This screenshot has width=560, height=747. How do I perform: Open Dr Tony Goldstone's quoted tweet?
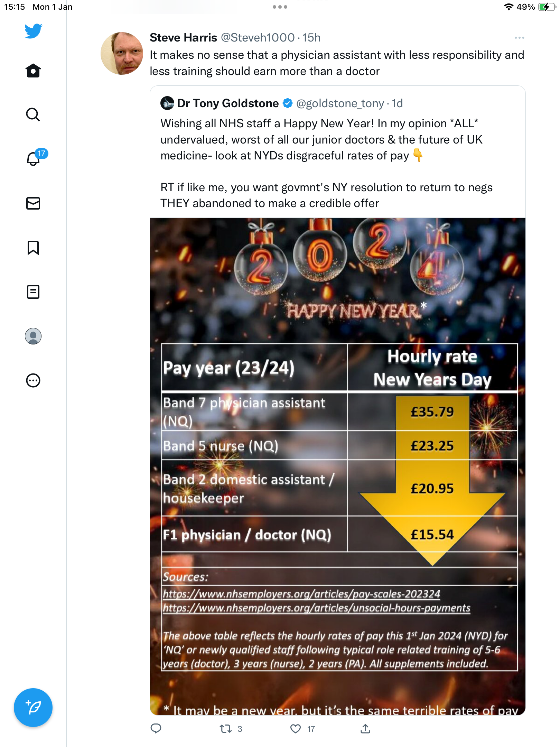tap(338, 152)
